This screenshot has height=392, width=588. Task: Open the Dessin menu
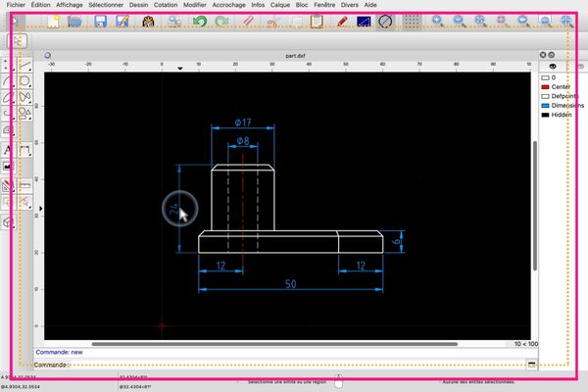[138, 5]
